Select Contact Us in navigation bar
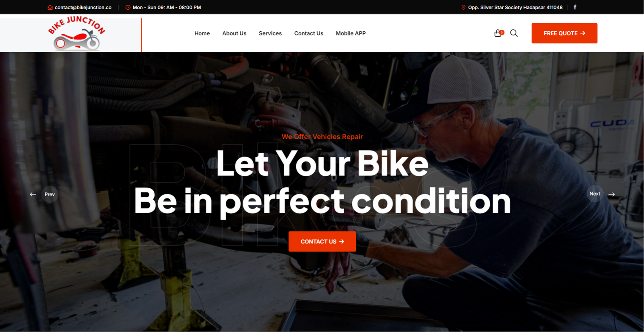This screenshot has height=332, width=644. coord(309,33)
